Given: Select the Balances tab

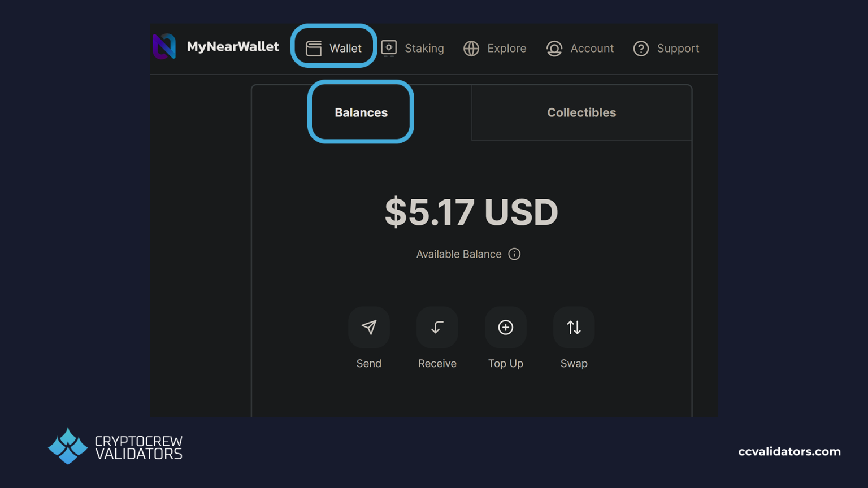Looking at the screenshot, I should tap(361, 112).
